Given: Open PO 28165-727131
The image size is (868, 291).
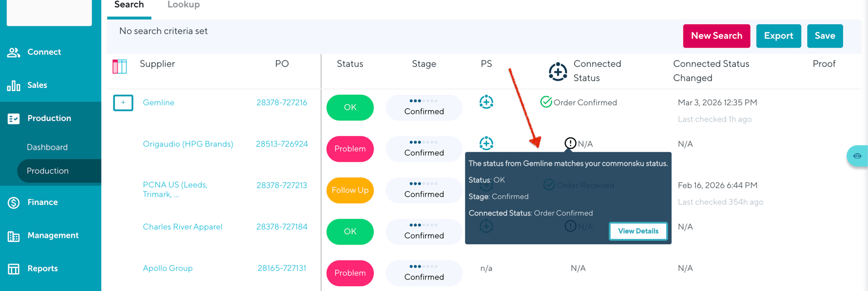Looking at the screenshot, I should click(x=282, y=268).
